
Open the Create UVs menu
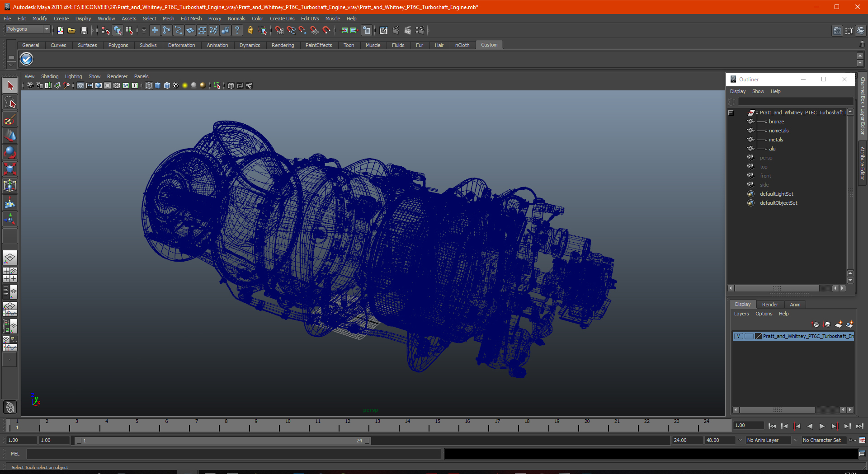click(x=282, y=19)
